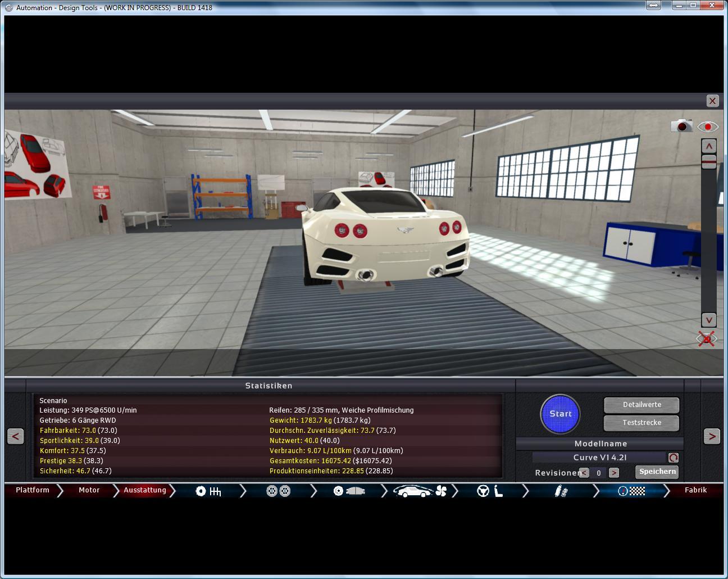The width and height of the screenshot is (728, 579).
Task: Take a screenshot with the camera icon
Action: click(681, 125)
